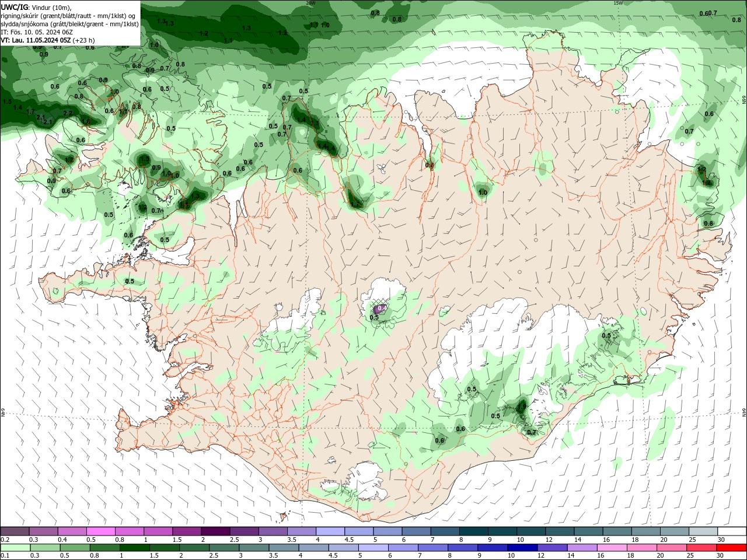Click the 'slydda/snjókoma' legend description line
This screenshot has height=560, width=747.
69,24
